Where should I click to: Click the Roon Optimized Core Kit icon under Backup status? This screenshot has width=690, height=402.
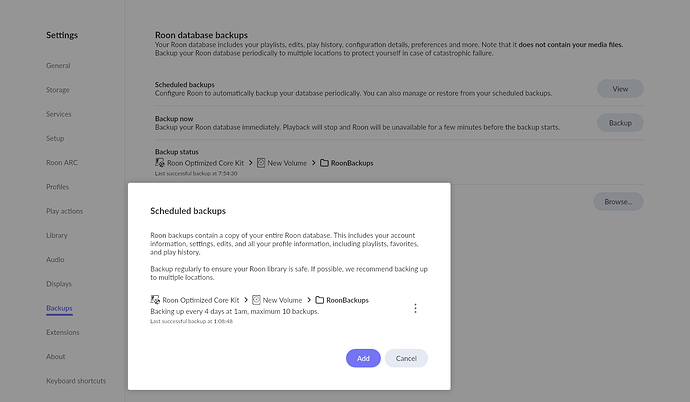[160, 162]
